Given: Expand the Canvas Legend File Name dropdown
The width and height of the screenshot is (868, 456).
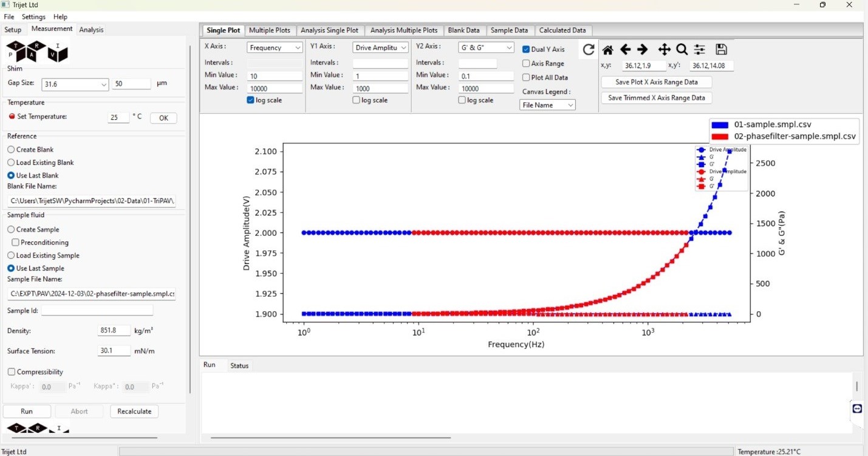Looking at the screenshot, I should pyautogui.click(x=547, y=105).
